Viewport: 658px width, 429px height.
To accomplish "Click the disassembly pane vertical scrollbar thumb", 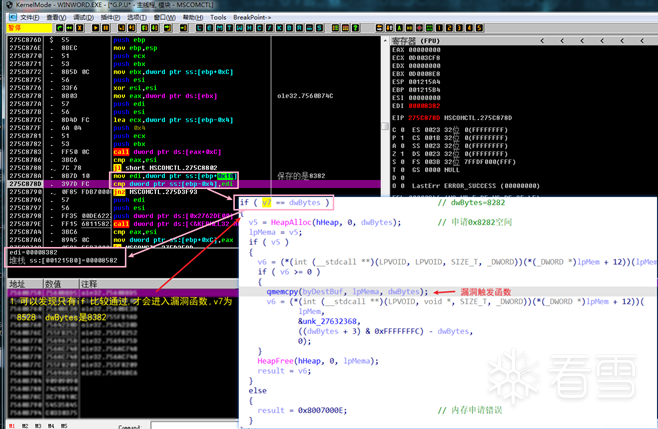I will tap(385, 126).
